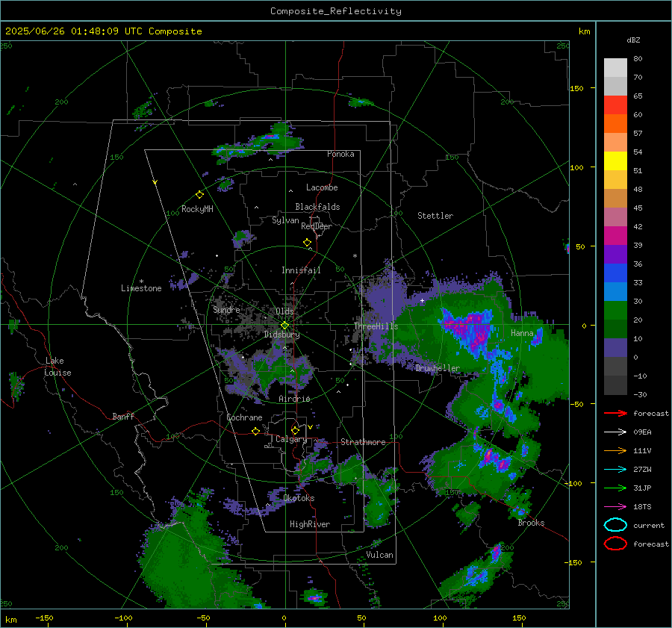The height and width of the screenshot is (628, 672).
Task: Click the Ponoka city label
Action: (340, 154)
